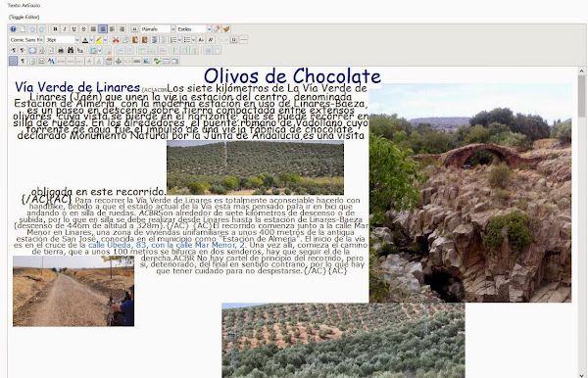Screen dimensions: 588x378
Task: Run the code cleanup broom icon
Action: (x=226, y=29)
